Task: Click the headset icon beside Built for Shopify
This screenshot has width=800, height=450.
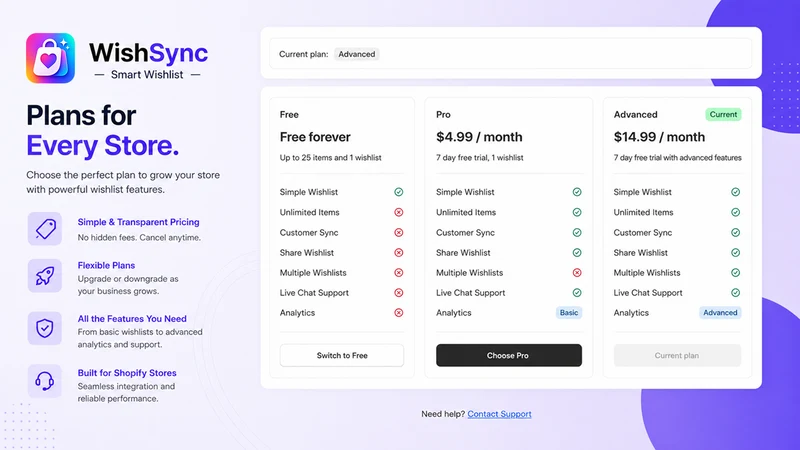Action: (45, 381)
